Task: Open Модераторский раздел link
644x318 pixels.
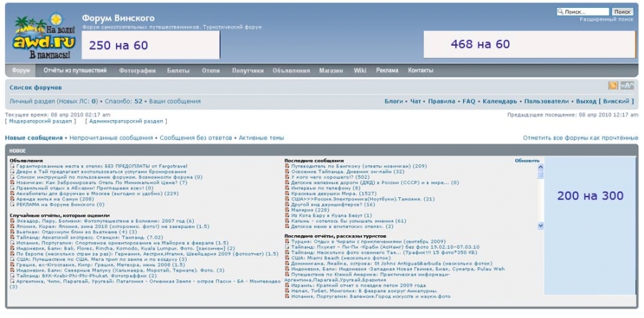Action: click(40, 121)
